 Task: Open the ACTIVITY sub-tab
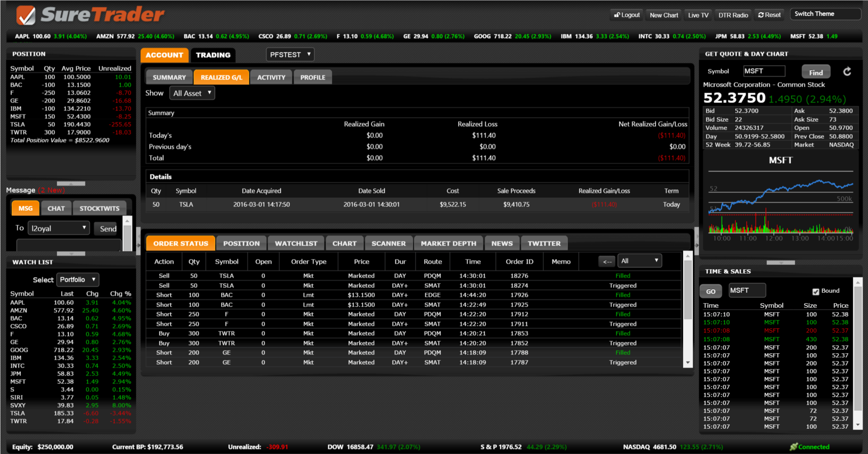(x=271, y=77)
